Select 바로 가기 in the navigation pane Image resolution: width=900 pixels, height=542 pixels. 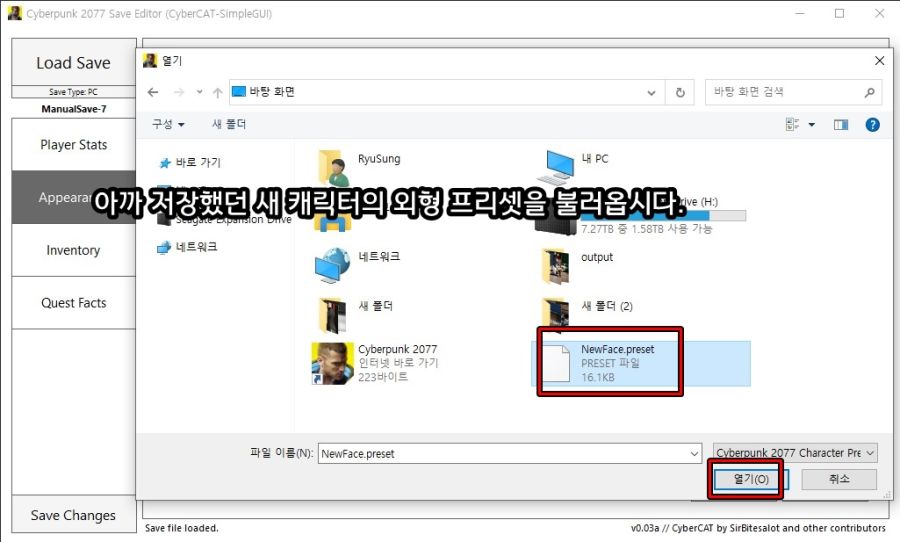point(190,162)
